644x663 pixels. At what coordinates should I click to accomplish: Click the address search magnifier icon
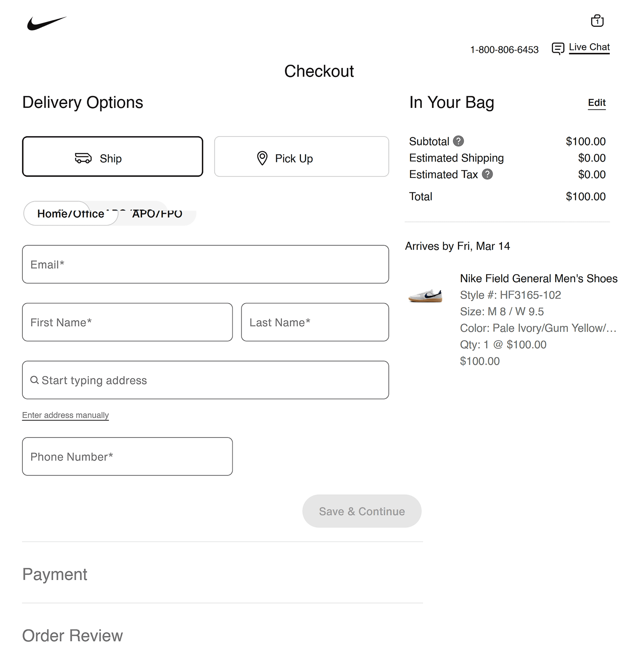tap(34, 380)
